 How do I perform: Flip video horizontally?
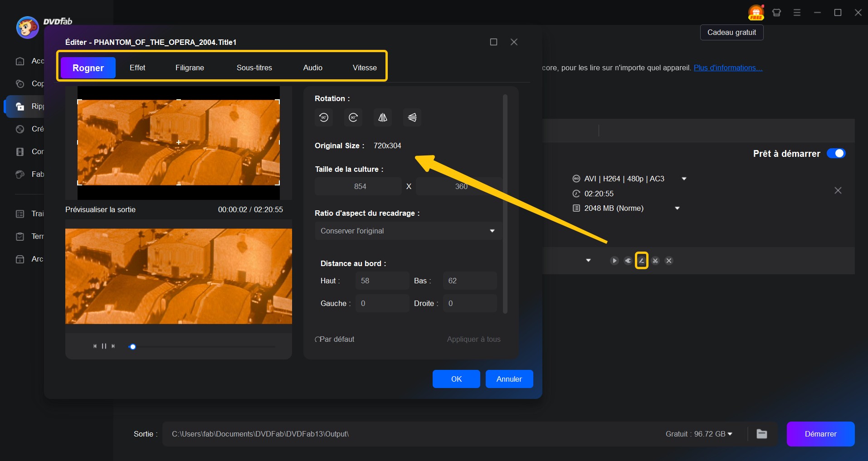tap(383, 117)
